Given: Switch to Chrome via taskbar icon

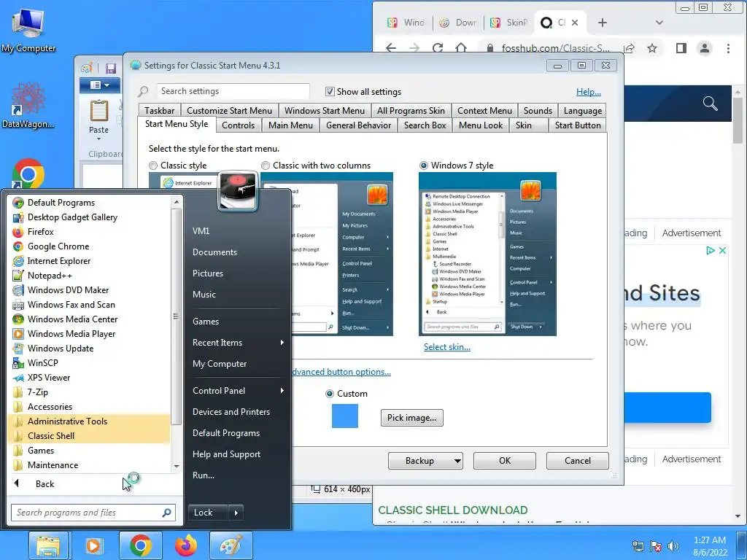Looking at the screenshot, I should pyautogui.click(x=141, y=545).
